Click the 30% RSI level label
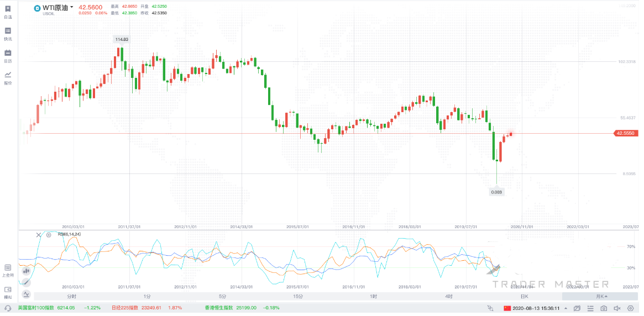Screen dimensions: 644x316 pos(631,268)
